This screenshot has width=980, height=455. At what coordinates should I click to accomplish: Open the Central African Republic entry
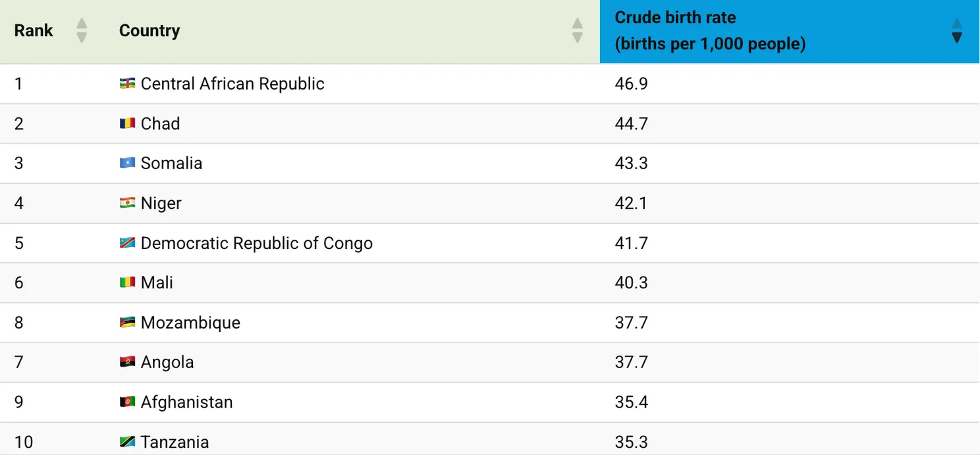pyautogui.click(x=232, y=84)
